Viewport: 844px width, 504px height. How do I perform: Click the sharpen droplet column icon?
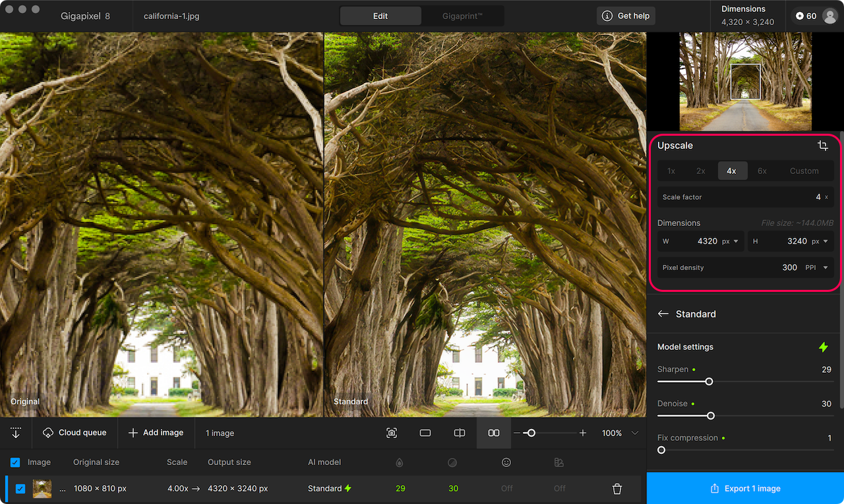[x=400, y=462]
